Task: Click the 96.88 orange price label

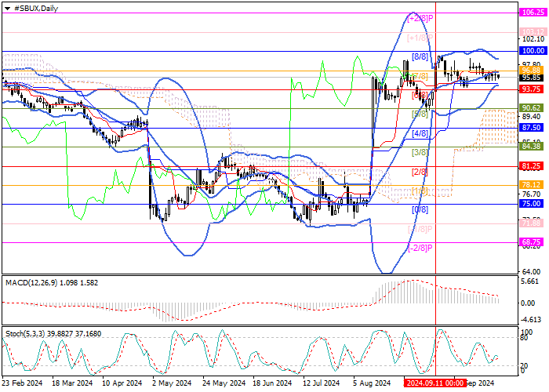Action: 532,71
